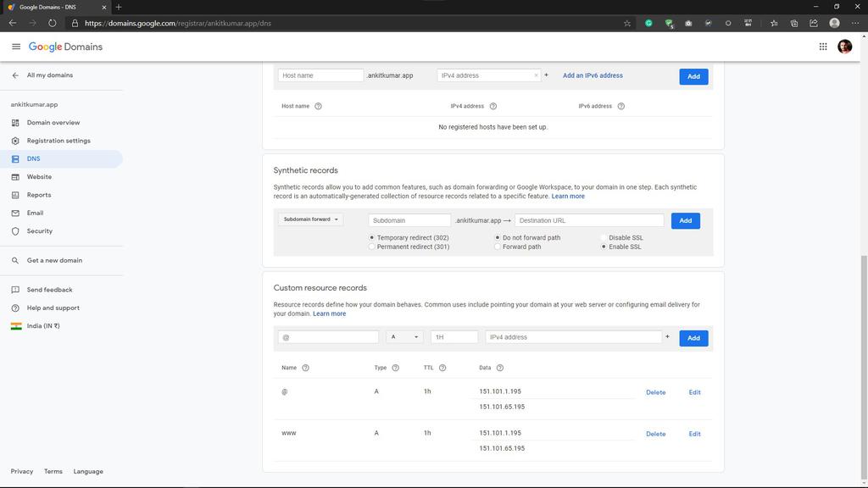Open the Reports section
The image size is (868, 488).
pos(39,195)
